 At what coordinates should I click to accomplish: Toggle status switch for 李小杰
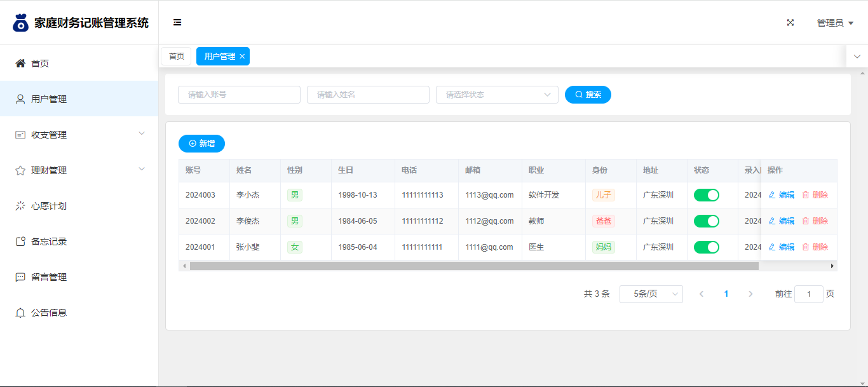706,195
